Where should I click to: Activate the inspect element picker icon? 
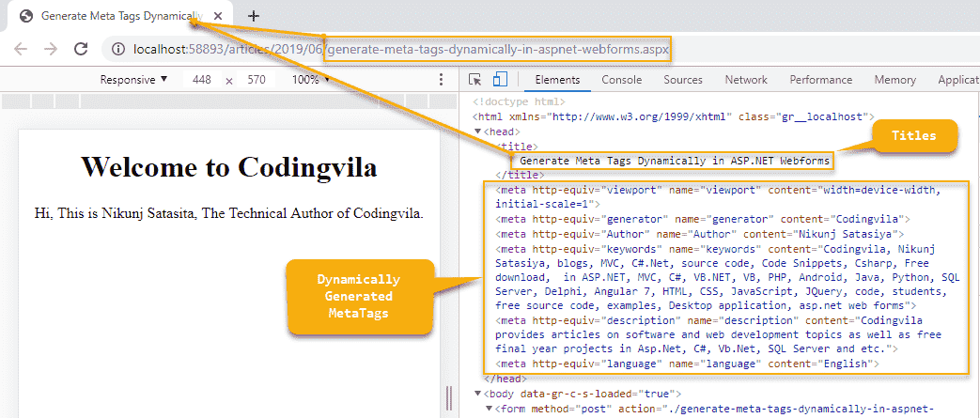coord(475,79)
